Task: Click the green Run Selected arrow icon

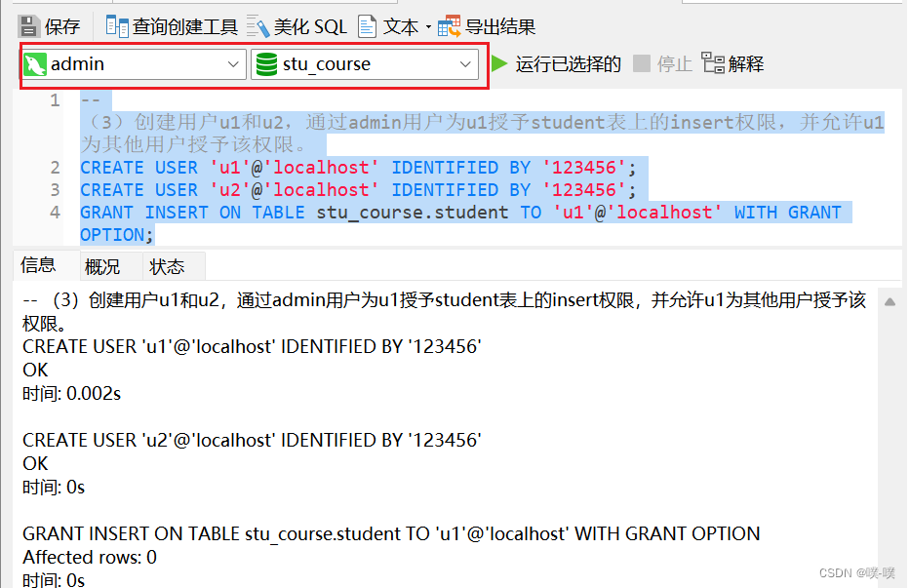Action: [500, 63]
